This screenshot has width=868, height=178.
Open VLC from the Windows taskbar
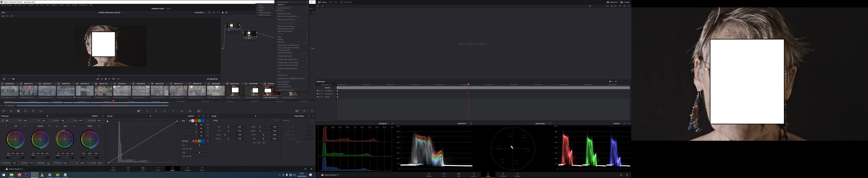point(42,175)
